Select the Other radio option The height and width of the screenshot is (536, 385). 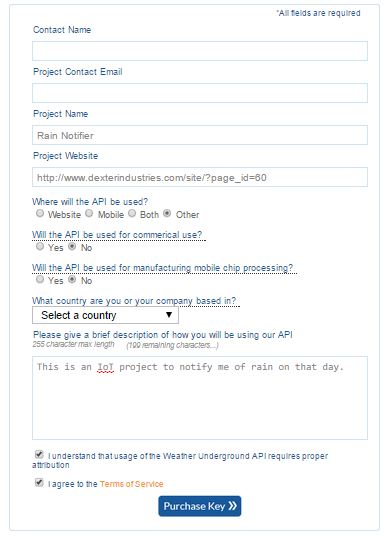[167, 213]
